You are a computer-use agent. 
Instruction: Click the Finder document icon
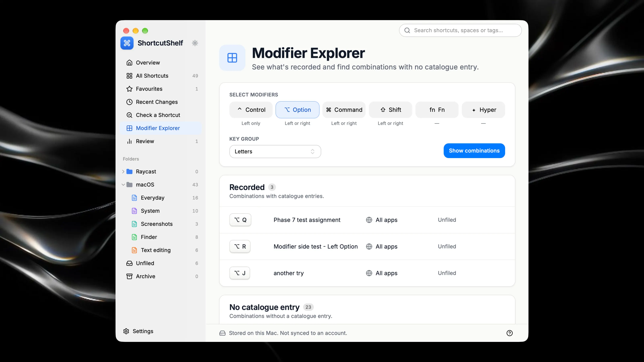(x=134, y=237)
